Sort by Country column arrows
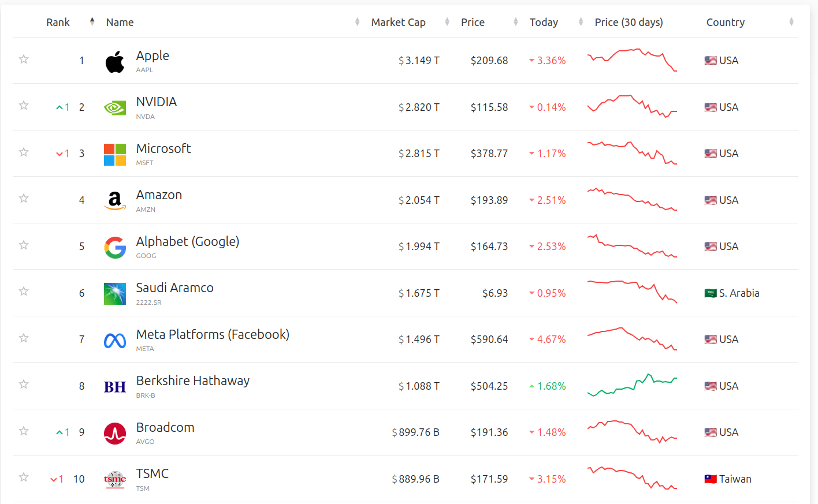 pos(791,22)
